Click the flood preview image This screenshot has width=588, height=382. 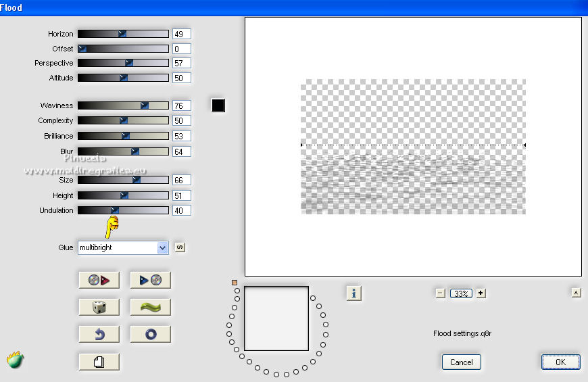point(413,147)
